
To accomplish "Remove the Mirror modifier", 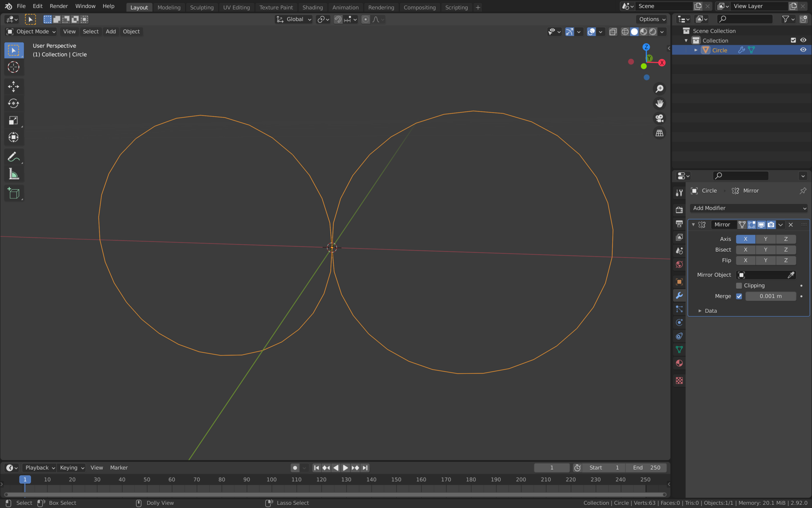I will point(791,225).
